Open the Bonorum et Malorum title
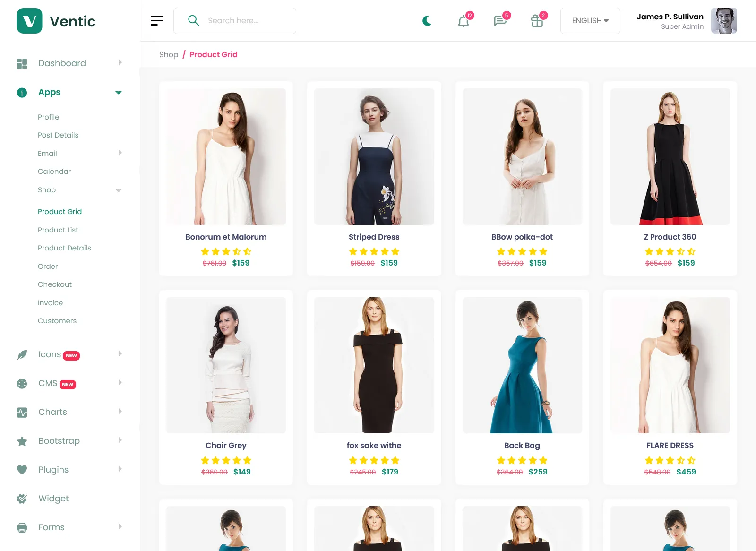This screenshot has width=756, height=551. [226, 237]
